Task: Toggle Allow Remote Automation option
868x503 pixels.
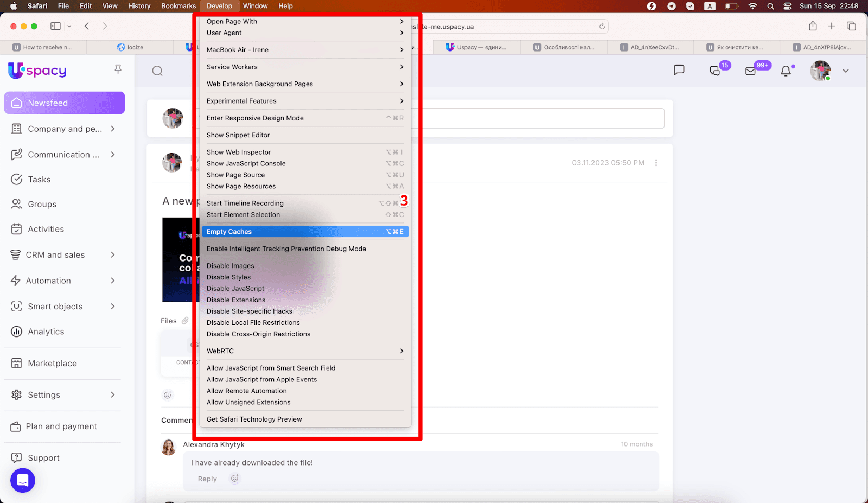Action: click(247, 391)
